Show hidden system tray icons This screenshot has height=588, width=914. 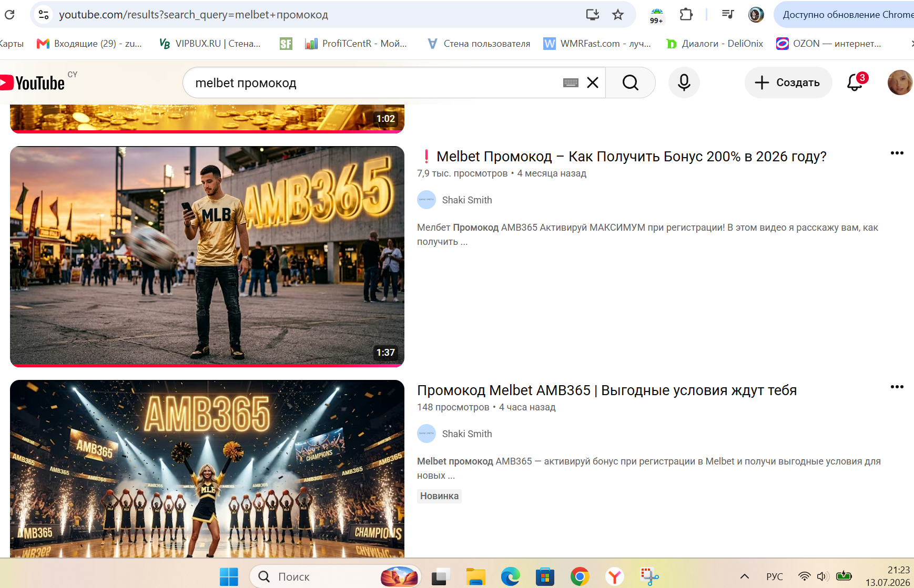[745, 576]
